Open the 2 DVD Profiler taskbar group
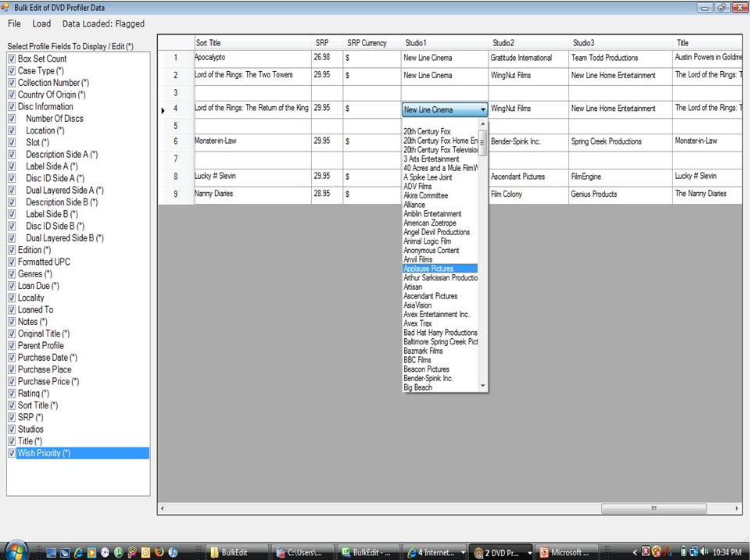 [501, 552]
